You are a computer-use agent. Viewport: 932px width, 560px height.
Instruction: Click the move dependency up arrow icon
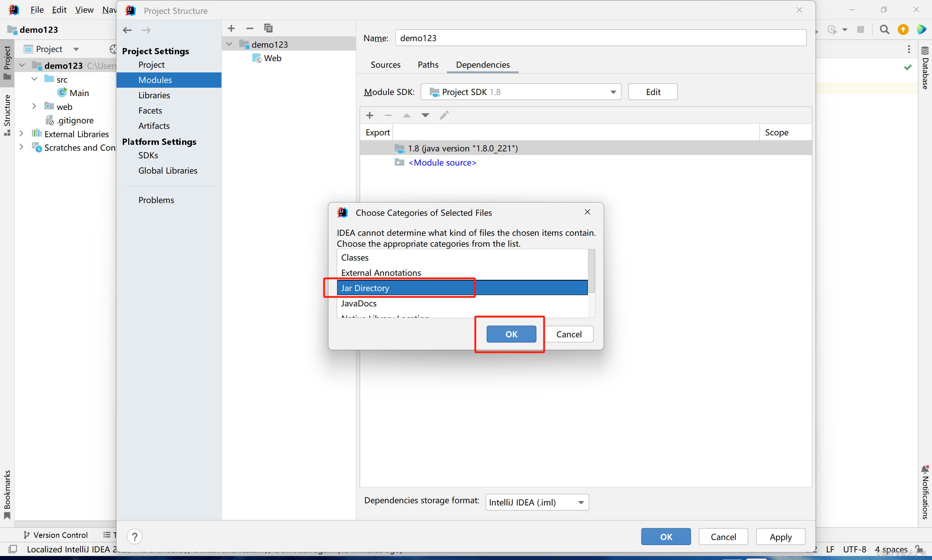pos(406,115)
